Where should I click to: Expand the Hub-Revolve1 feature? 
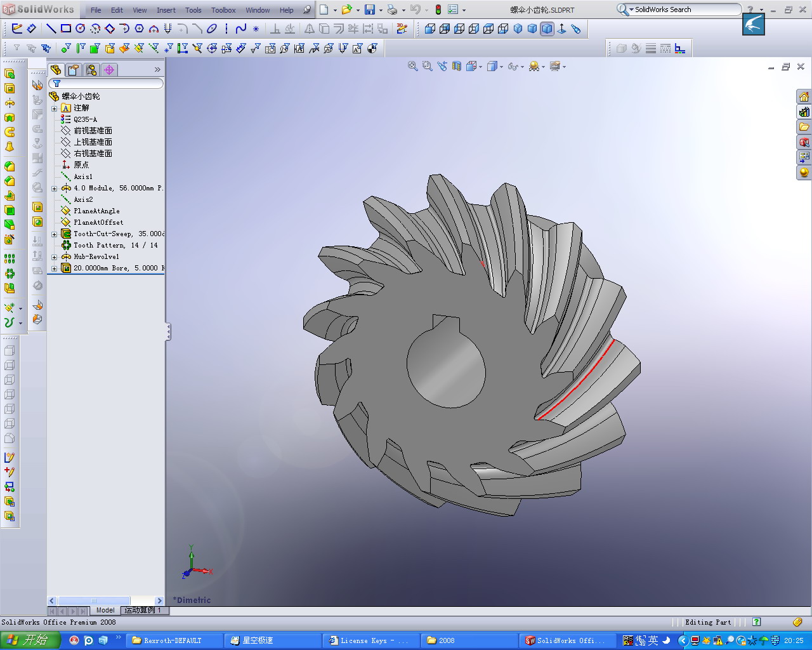[x=55, y=256]
